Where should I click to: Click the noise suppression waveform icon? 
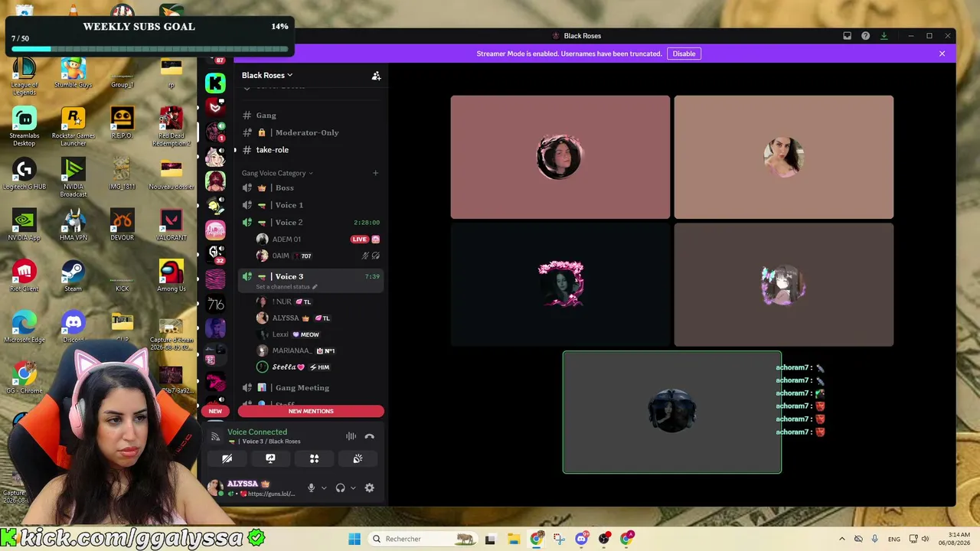click(351, 436)
